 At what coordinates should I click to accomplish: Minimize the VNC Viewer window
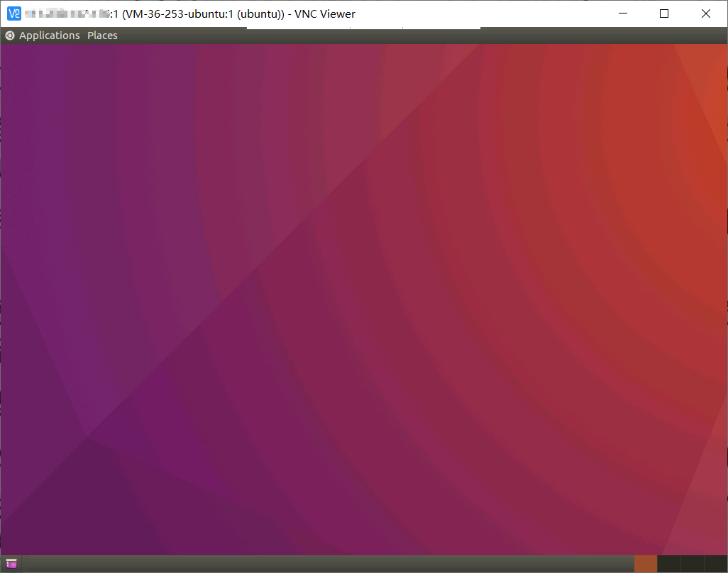point(624,13)
